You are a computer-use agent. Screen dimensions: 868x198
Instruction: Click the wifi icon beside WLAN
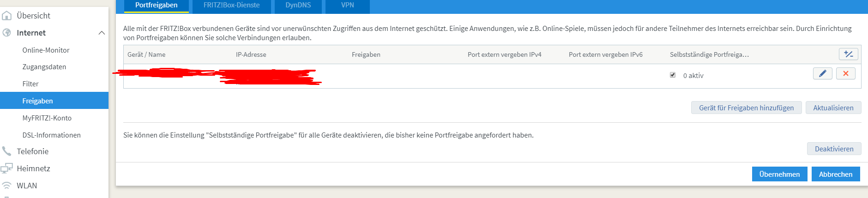click(x=6, y=186)
